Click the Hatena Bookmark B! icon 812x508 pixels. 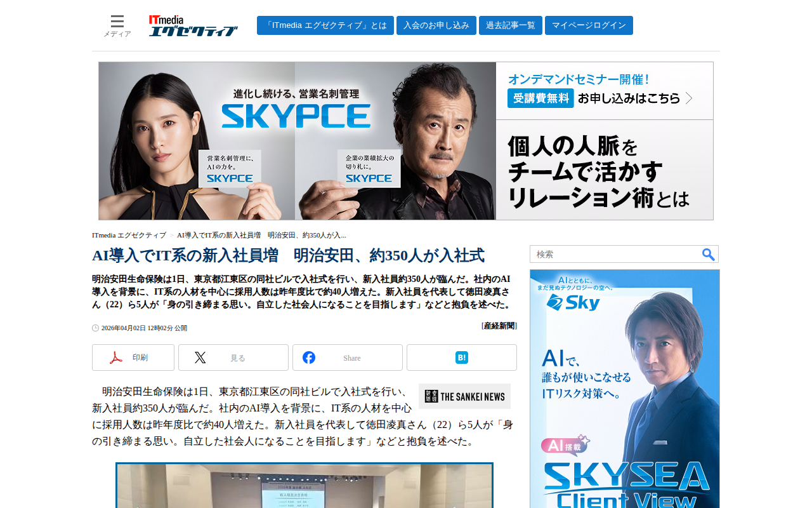pyautogui.click(x=462, y=358)
